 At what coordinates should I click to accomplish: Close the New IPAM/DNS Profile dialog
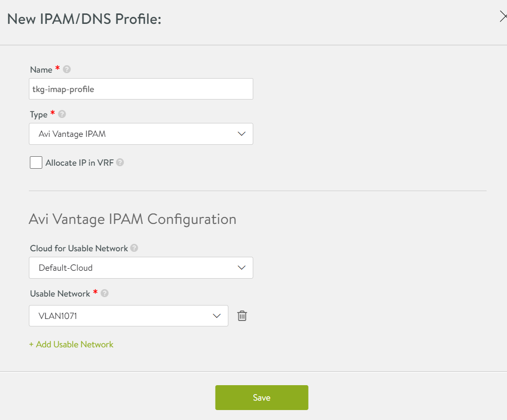503,17
